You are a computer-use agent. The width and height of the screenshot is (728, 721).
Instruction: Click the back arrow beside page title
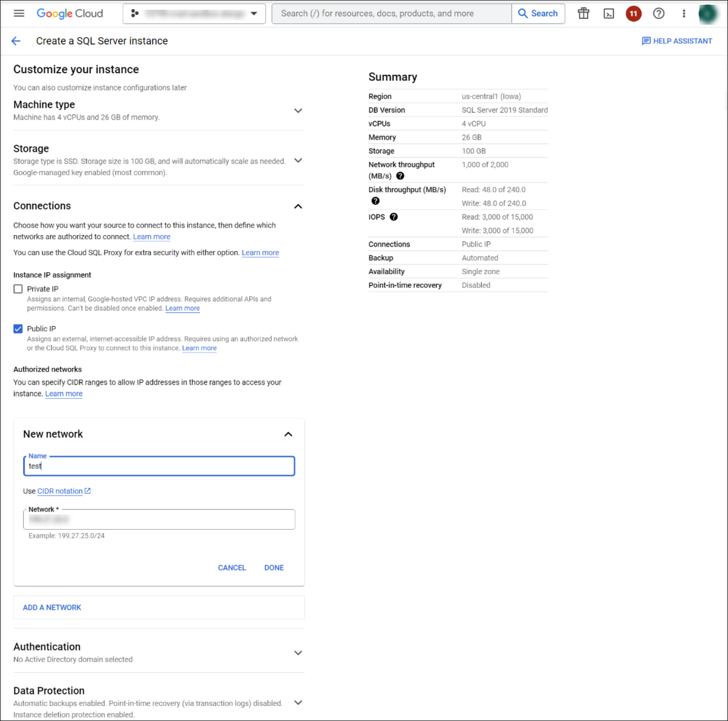16,41
